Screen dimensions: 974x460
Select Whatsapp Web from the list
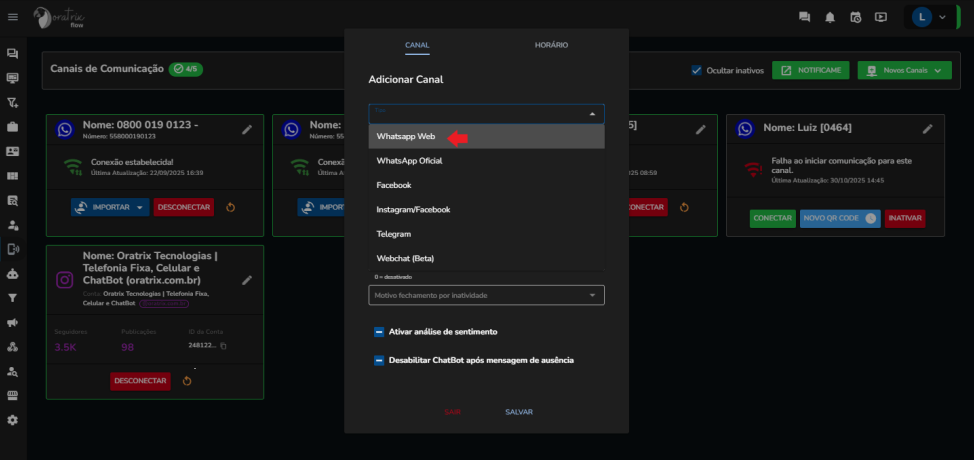(406, 136)
